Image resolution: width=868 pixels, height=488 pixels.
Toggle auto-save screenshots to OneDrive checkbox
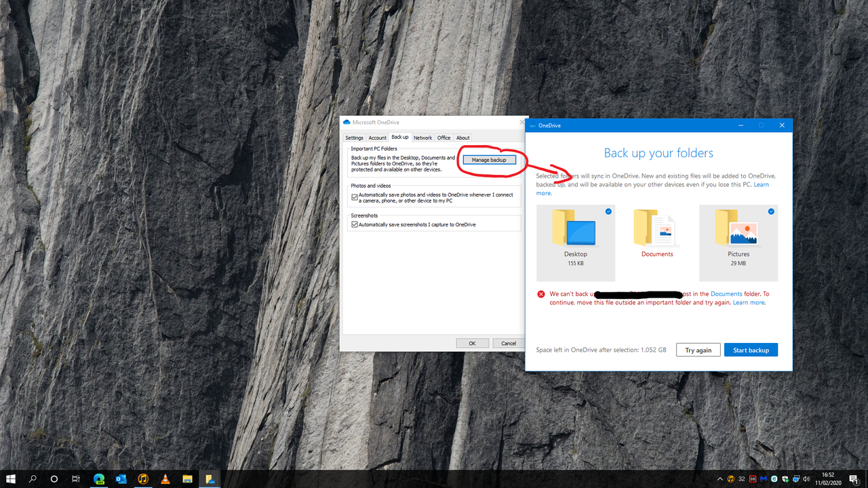(x=354, y=224)
